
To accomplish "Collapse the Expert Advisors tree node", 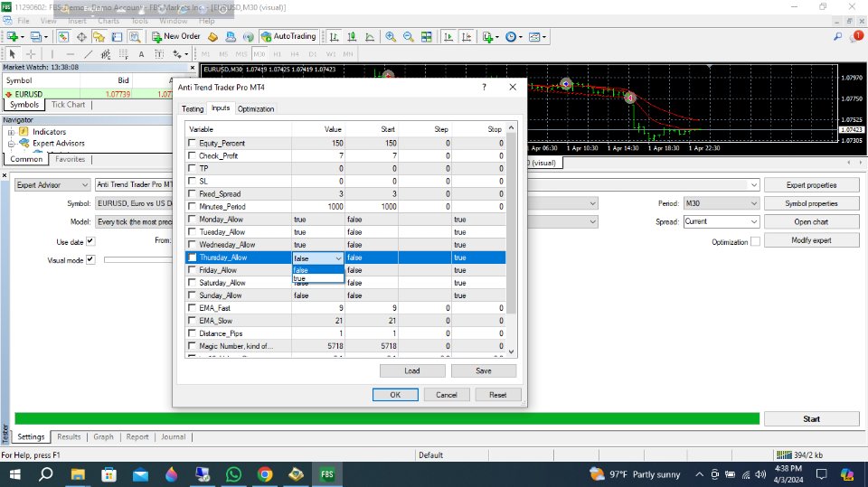I will [x=11, y=144].
